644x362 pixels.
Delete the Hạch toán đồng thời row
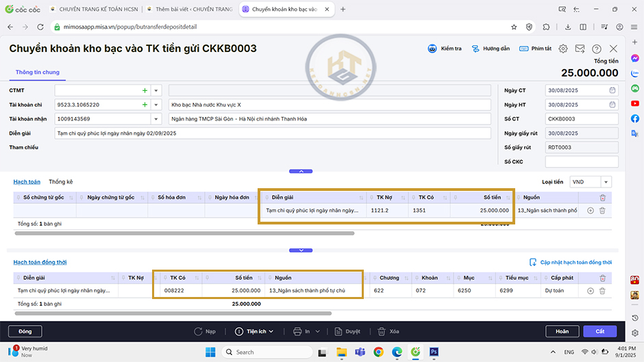(x=602, y=291)
